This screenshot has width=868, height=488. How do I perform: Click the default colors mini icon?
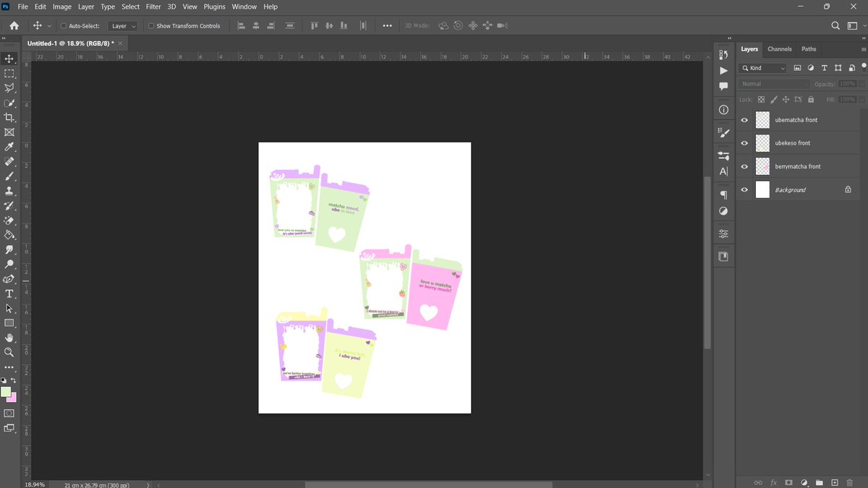click(x=4, y=380)
